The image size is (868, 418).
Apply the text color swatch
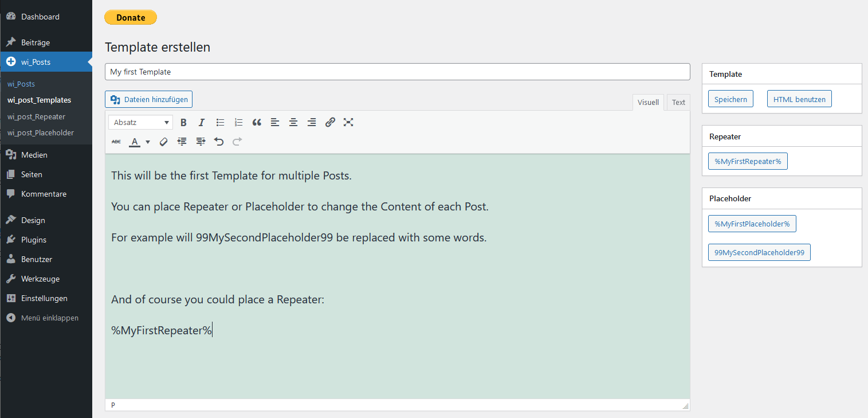[135, 142]
